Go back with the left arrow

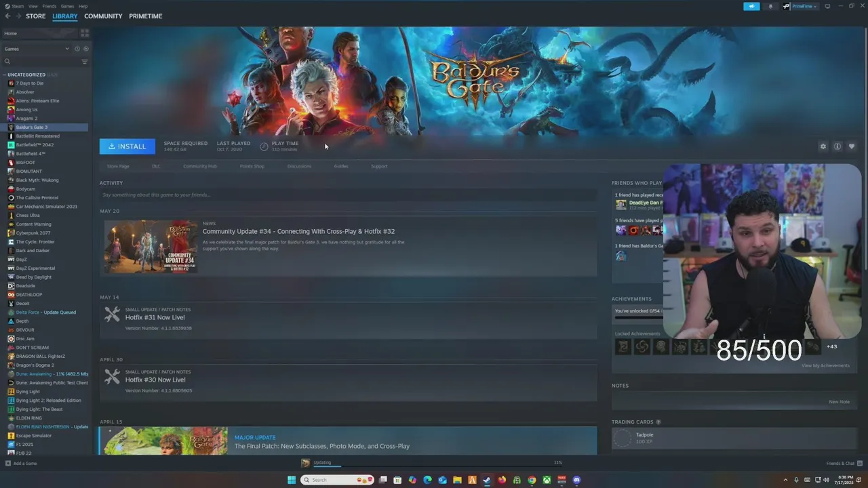pyautogui.click(x=7, y=16)
